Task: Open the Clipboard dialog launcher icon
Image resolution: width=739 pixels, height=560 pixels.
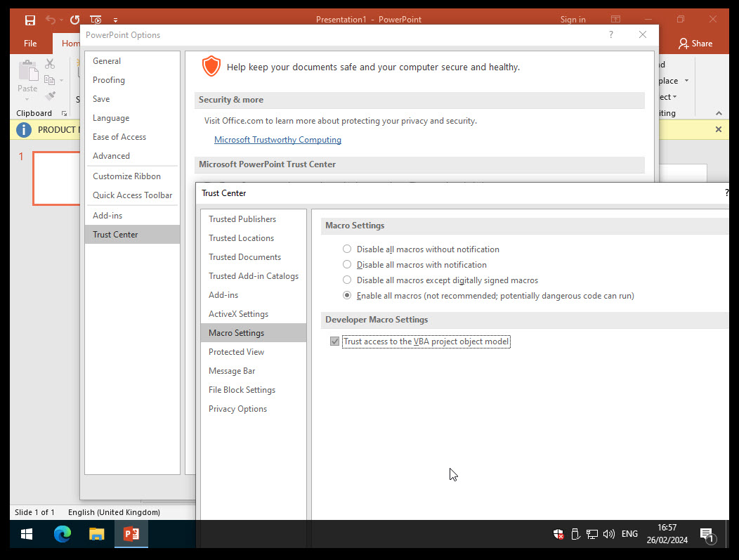Action: coord(63,113)
